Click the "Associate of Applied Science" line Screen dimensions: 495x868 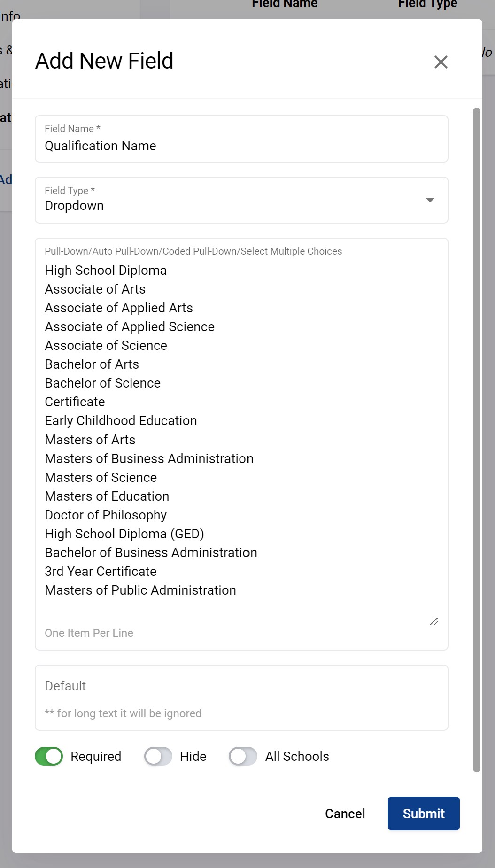click(130, 327)
